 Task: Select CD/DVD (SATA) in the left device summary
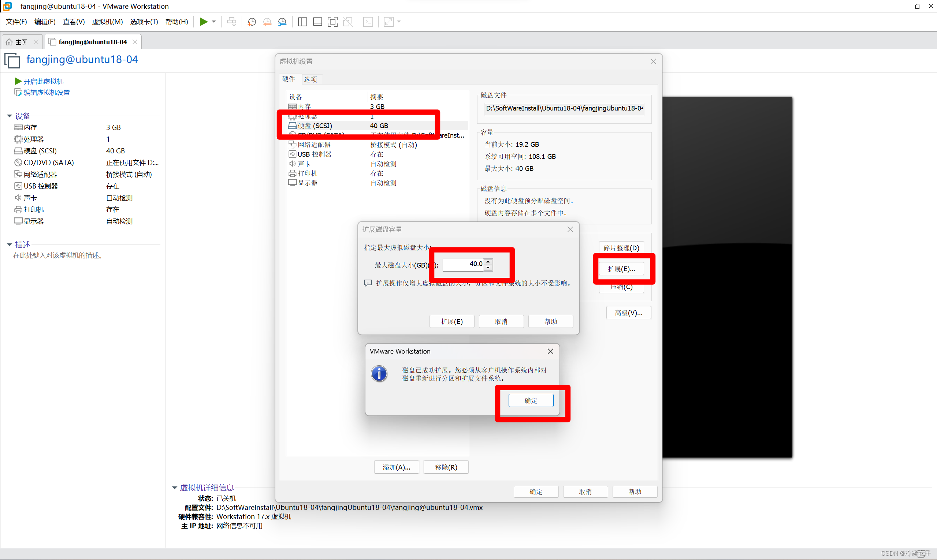[86, 163]
